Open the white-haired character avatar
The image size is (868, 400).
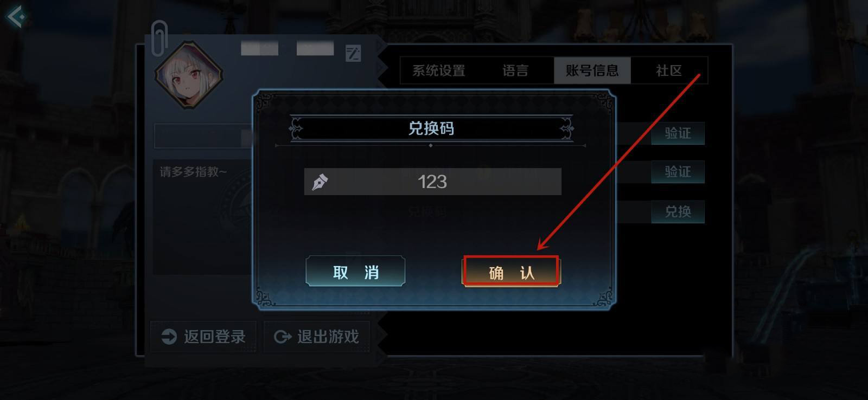pyautogui.click(x=189, y=75)
